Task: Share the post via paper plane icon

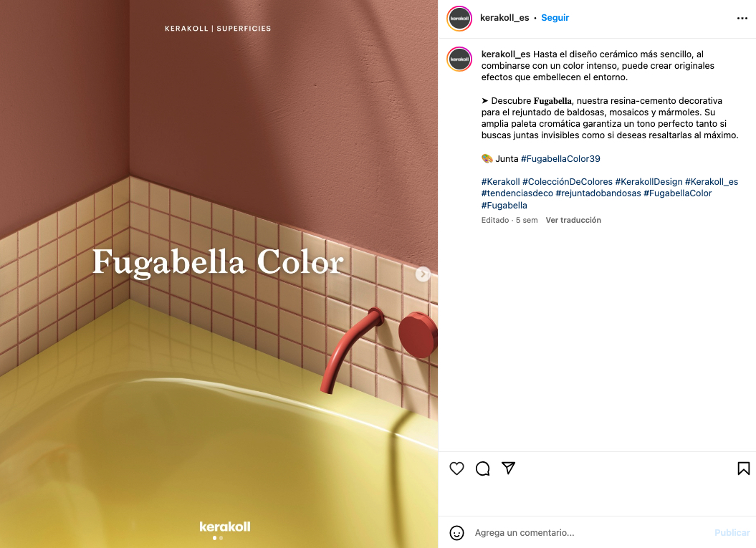Action: pos(508,468)
